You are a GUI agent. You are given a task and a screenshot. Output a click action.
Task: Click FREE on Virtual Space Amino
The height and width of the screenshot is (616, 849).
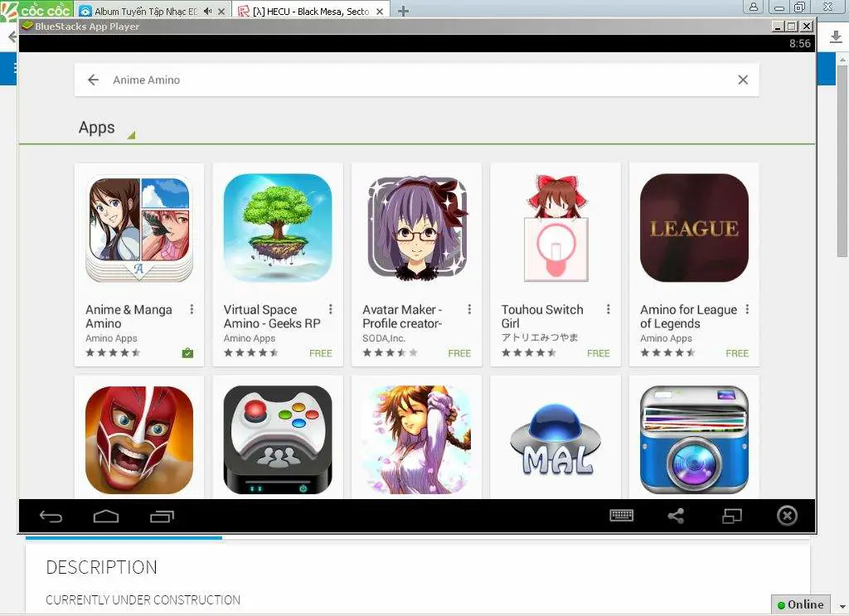[x=321, y=353]
